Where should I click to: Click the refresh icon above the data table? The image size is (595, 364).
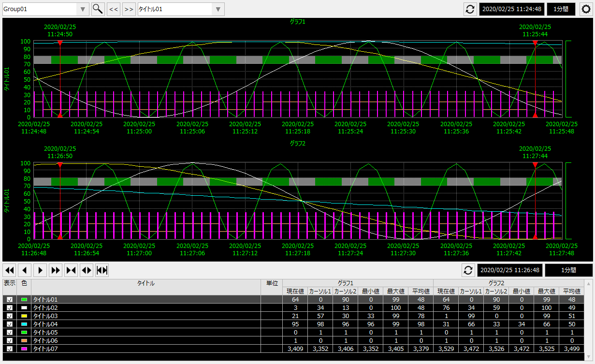point(468,270)
